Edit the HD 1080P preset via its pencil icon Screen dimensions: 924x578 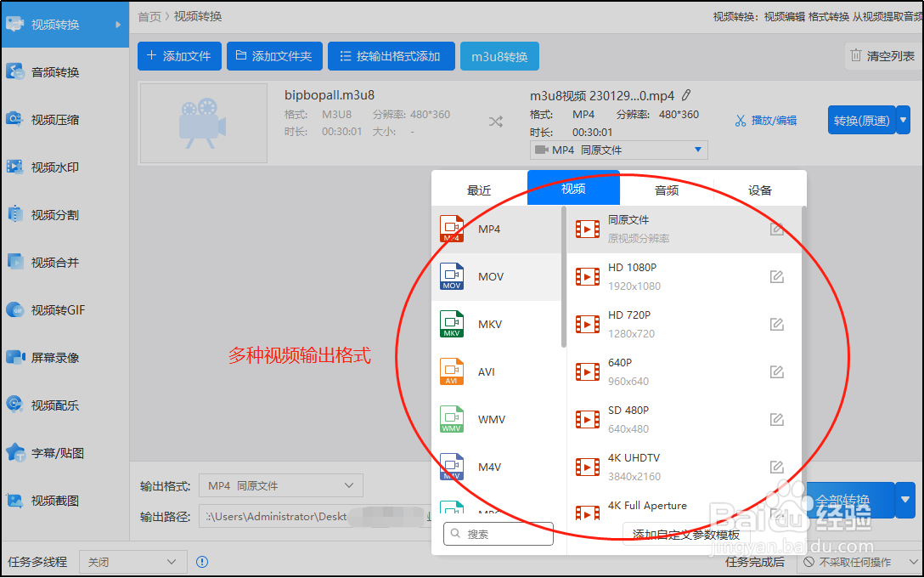point(777,276)
